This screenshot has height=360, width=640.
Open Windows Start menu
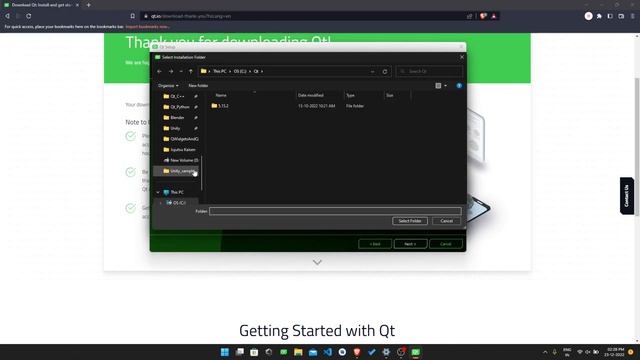[224, 352]
